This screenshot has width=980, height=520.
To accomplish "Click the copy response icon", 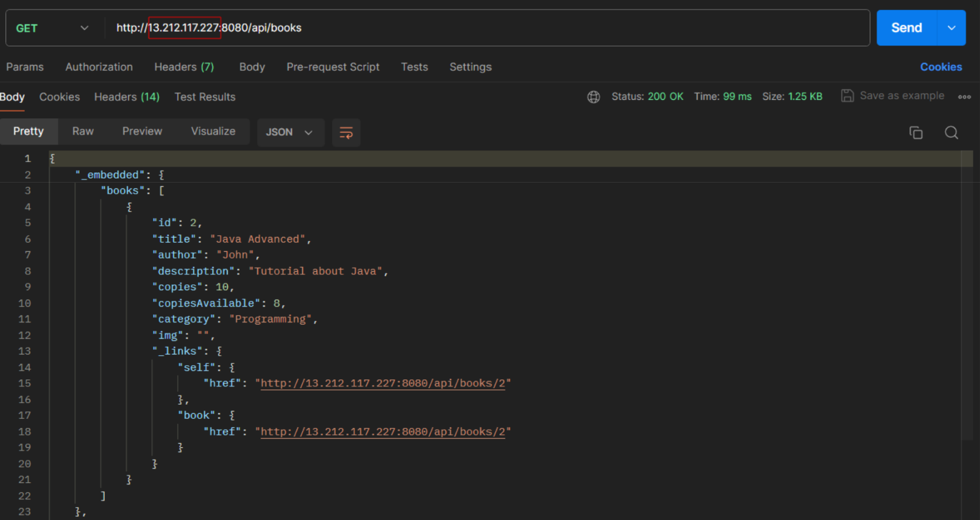I will click(916, 132).
